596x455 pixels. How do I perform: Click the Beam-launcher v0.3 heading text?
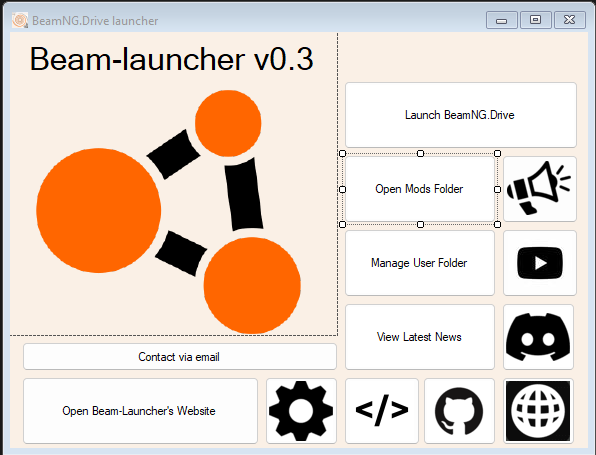click(x=171, y=59)
